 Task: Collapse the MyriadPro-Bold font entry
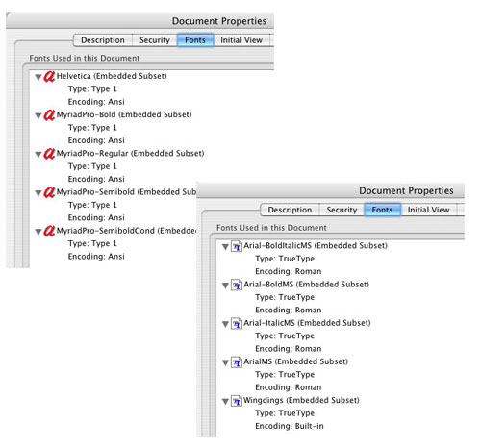point(38,116)
